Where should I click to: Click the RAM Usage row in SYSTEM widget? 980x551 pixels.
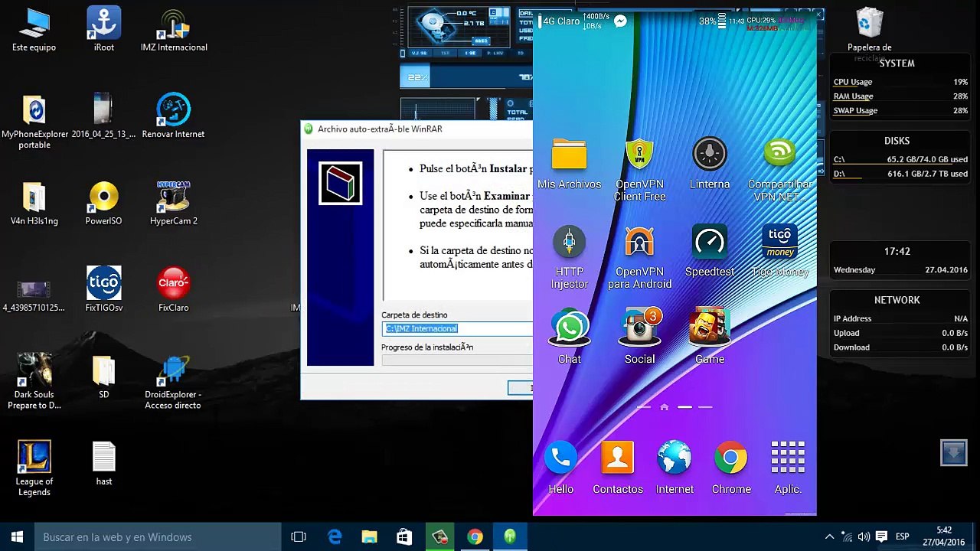click(900, 96)
